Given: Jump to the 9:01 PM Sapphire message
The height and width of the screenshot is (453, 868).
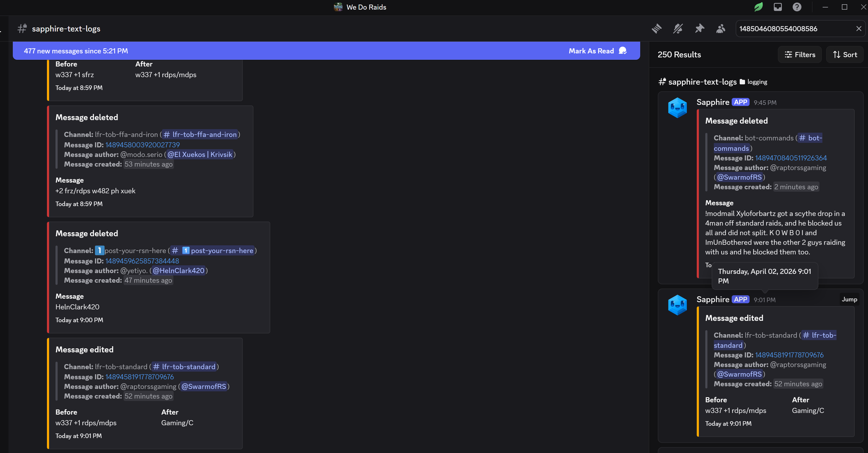Looking at the screenshot, I should tap(849, 299).
